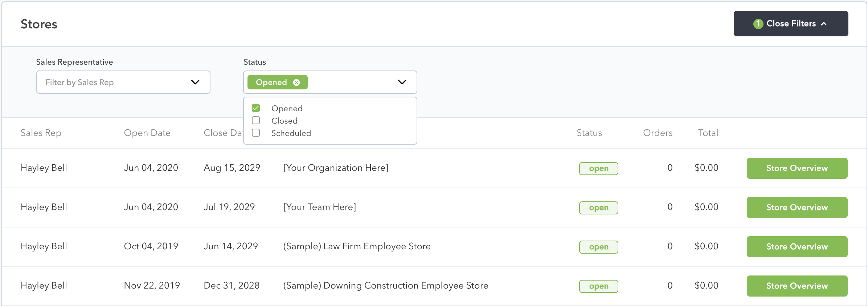Image resolution: width=868 pixels, height=306 pixels.
Task: Click the Close Filters button
Action: click(791, 24)
